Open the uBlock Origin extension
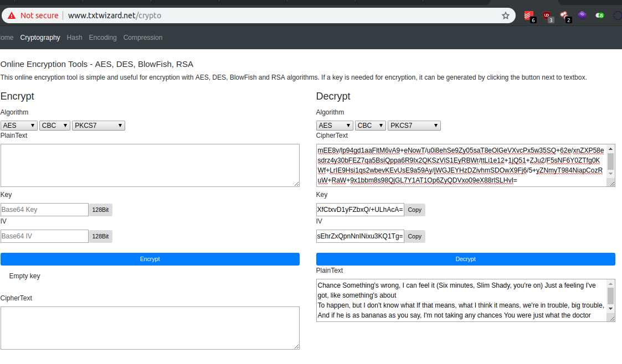The width and height of the screenshot is (622, 364). tap(547, 15)
